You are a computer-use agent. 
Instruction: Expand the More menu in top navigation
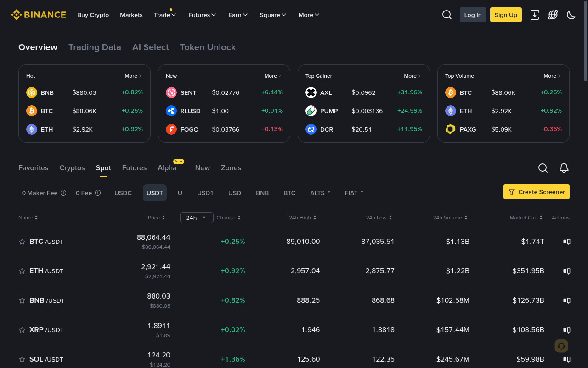point(309,15)
